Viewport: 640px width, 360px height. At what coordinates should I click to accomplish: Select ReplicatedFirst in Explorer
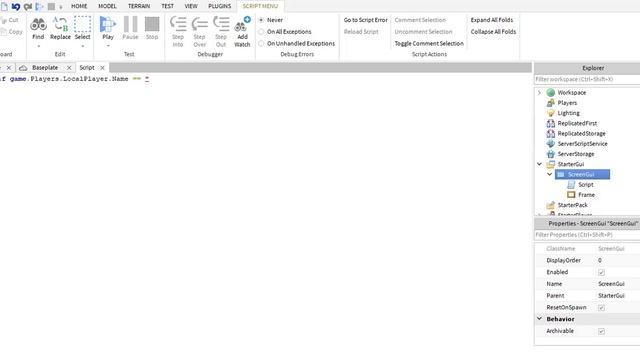(577, 123)
